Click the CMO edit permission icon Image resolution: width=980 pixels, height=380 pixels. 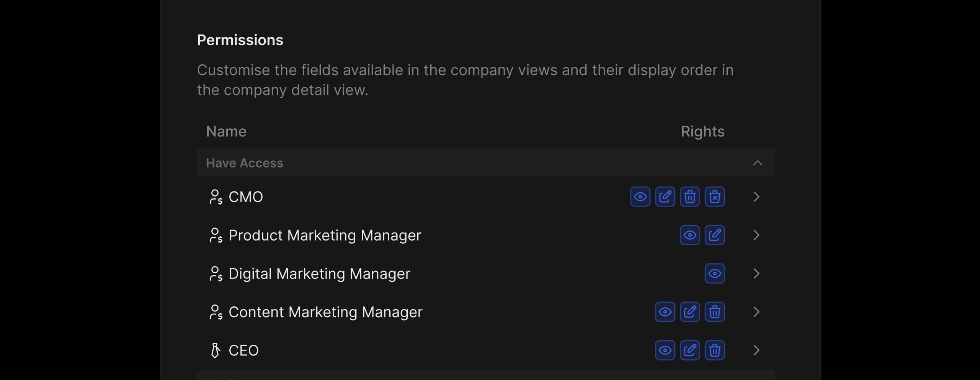tap(665, 197)
